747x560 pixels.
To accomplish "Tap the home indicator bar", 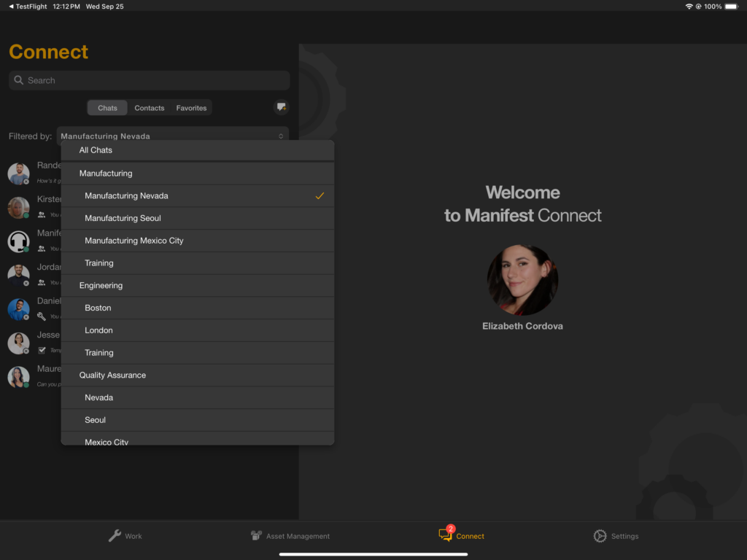I will point(373,554).
